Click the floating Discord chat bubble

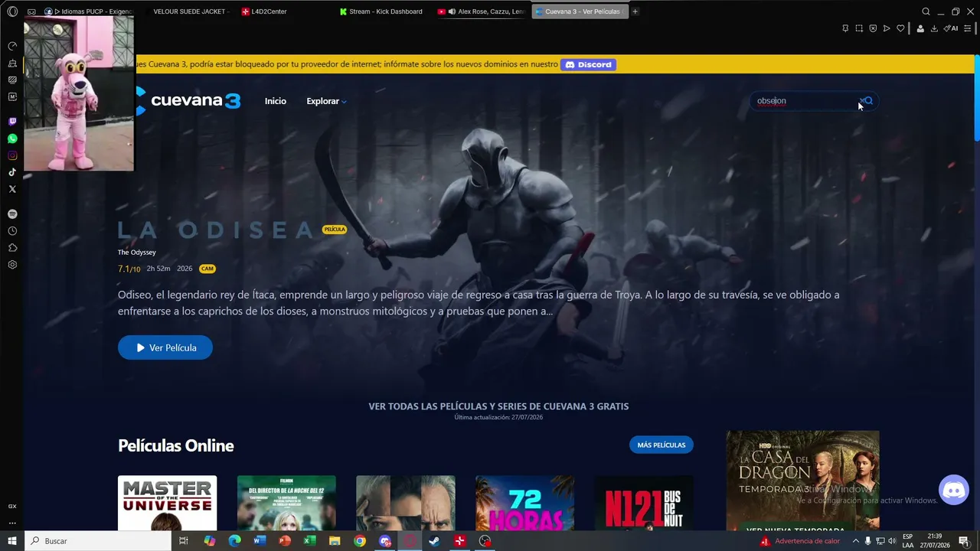(x=954, y=490)
